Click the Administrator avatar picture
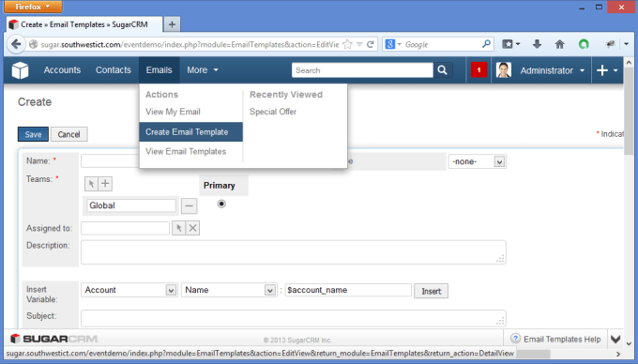Viewport: 638px width, 364px height. pos(504,70)
